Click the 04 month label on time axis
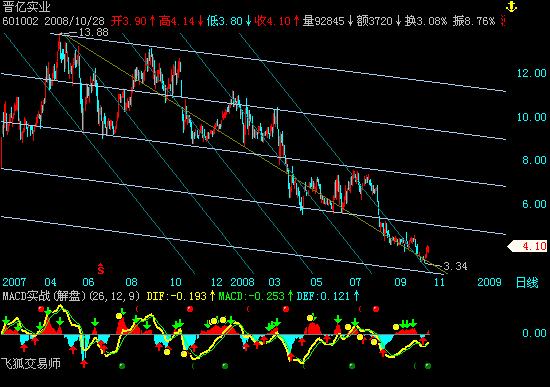This screenshot has width=550, height=387. pyautogui.click(x=51, y=282)
